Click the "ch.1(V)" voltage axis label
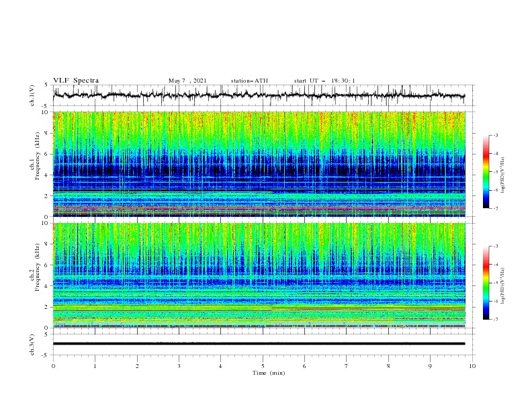 (x=32, y=95)
